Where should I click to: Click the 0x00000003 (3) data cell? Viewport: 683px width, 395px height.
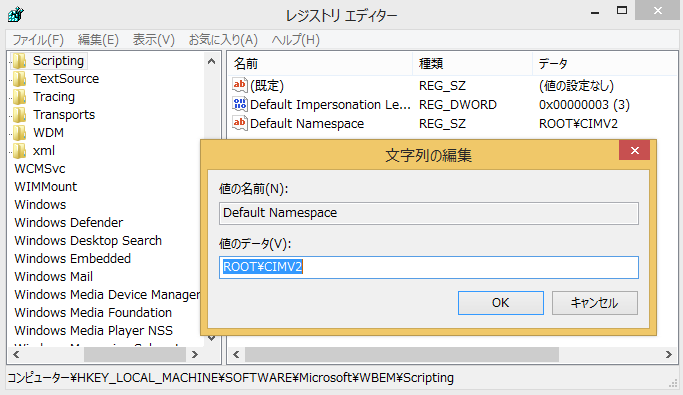[x=584, y=105]
